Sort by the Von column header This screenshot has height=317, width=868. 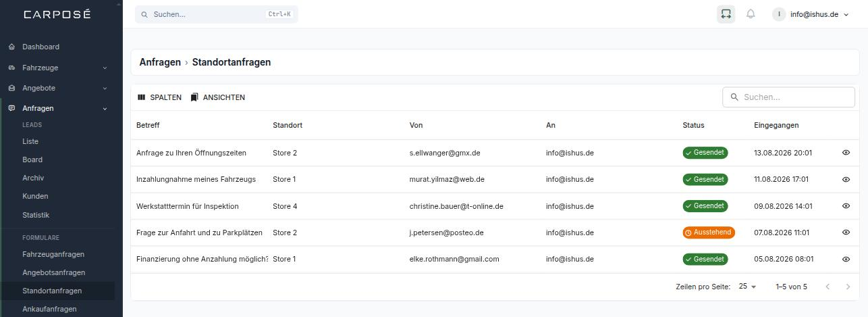point(416,125)
